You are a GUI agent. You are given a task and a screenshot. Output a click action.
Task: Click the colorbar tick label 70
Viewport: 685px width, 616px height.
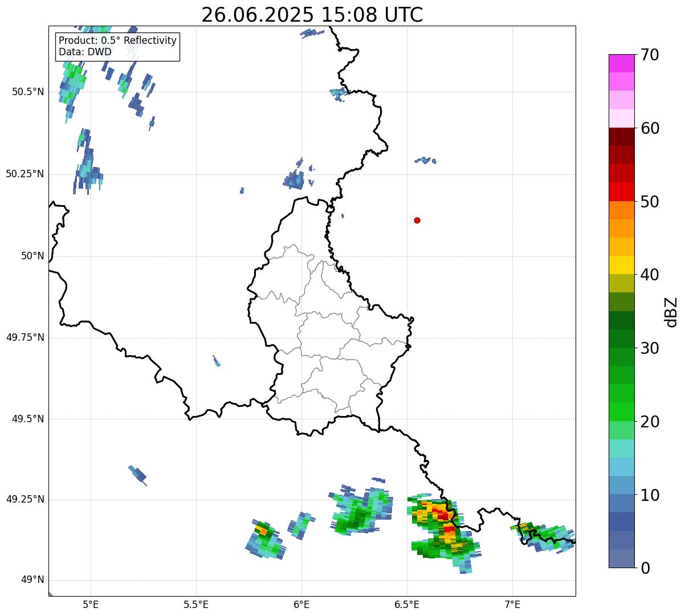650,55
